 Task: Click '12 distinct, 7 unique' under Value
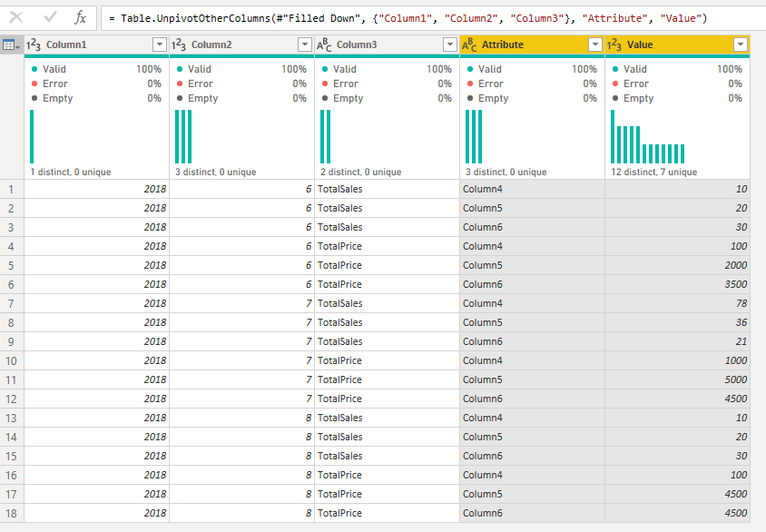(653, 172)
